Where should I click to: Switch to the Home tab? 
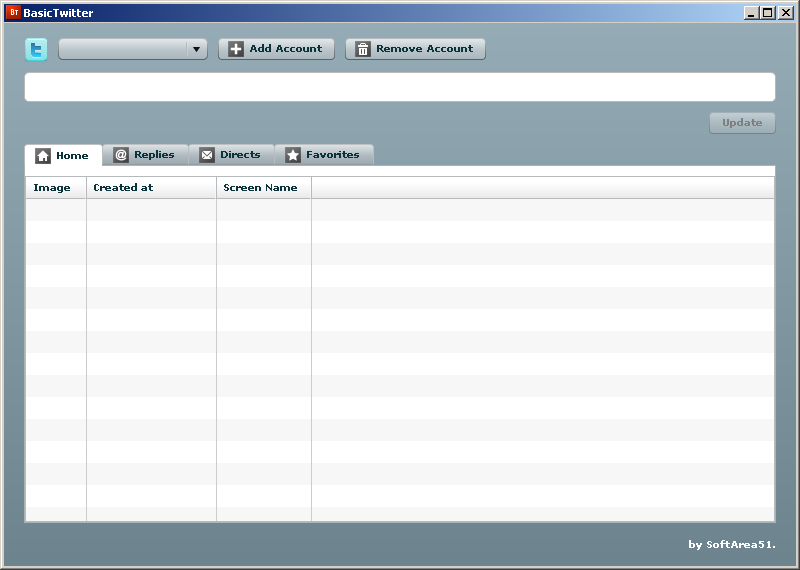(63, 155)
